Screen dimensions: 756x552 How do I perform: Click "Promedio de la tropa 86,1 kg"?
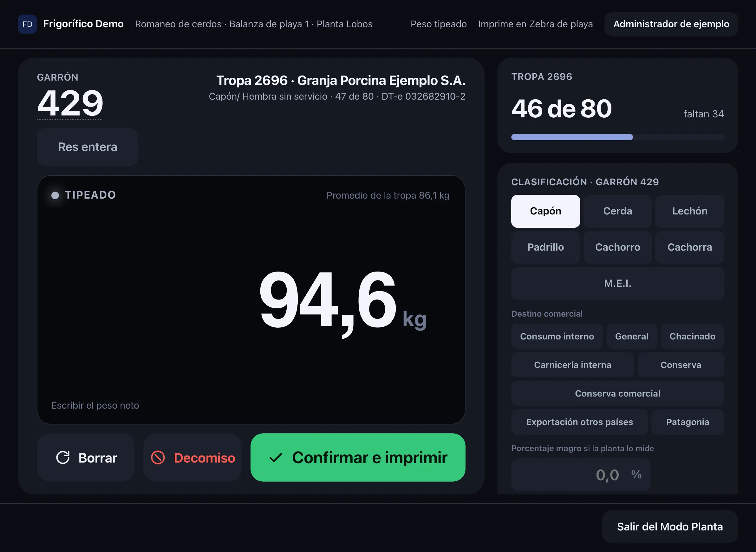click(388, 195)
